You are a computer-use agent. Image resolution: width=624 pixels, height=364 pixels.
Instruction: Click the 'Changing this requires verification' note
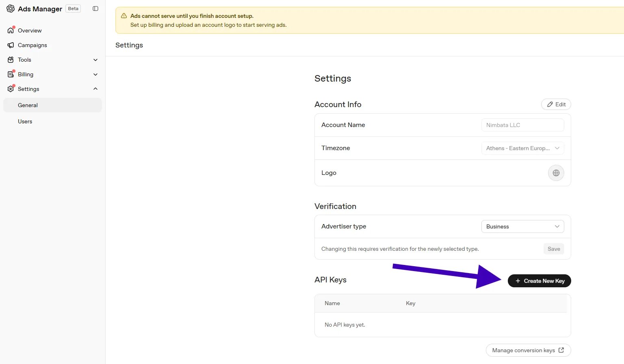point(400,249)
